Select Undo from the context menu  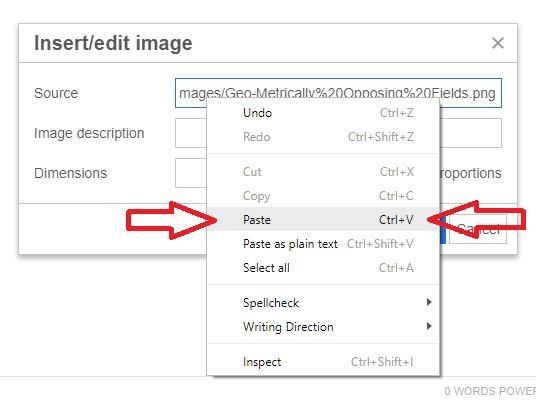click(x=323, y=113)
